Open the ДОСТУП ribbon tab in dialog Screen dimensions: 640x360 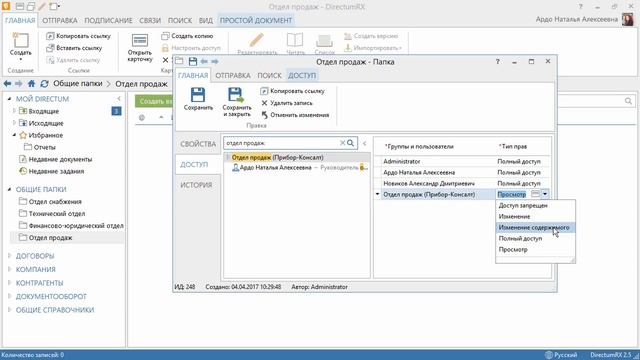(302, 76)
